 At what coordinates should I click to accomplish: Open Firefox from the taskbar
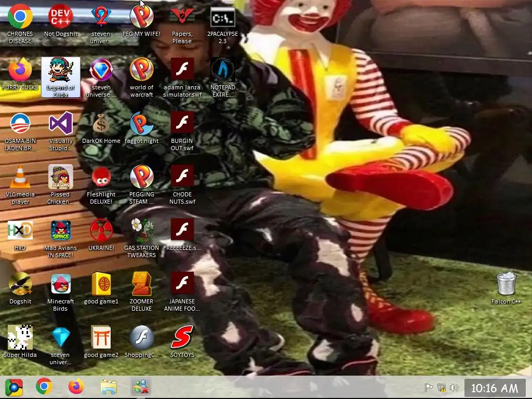click(x=76, y=387)
